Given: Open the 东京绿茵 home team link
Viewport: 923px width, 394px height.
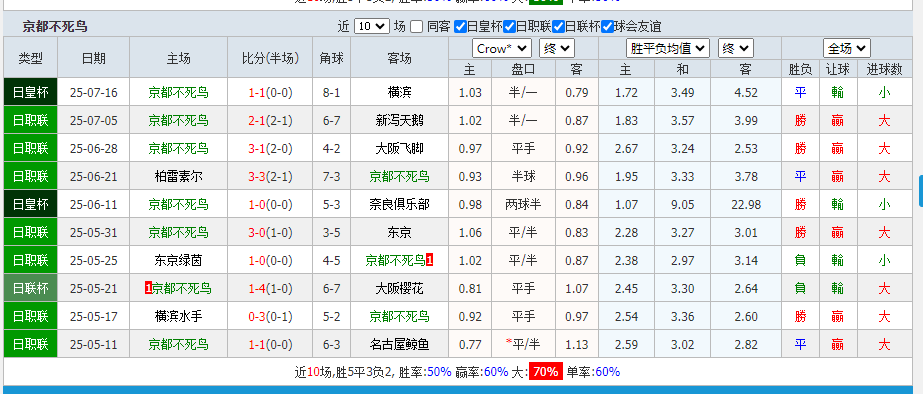Looking at the screenshot, I should click(x=178, y=260).
